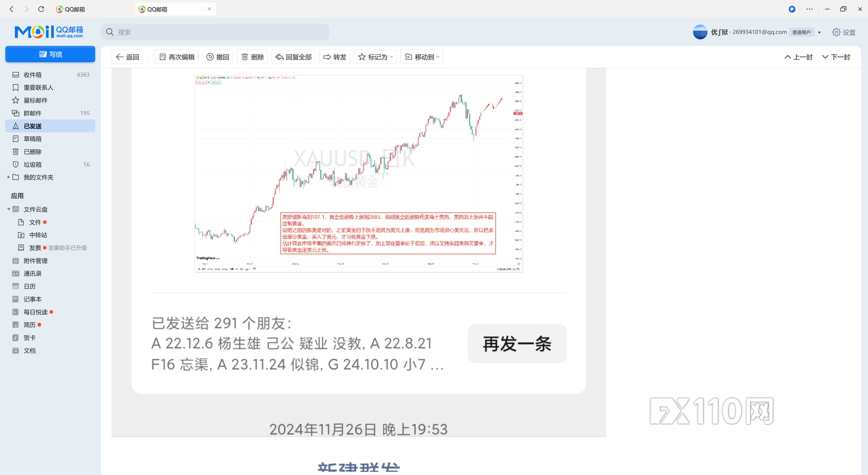Screen dimensions: 868x475
Task: Click 删除 to delete the mail
Action: click(x=252, y=57)
